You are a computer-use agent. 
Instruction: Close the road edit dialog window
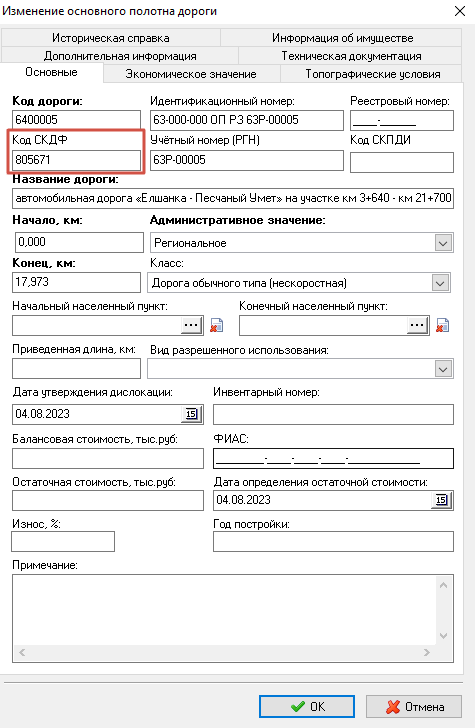tap(460, 11)
